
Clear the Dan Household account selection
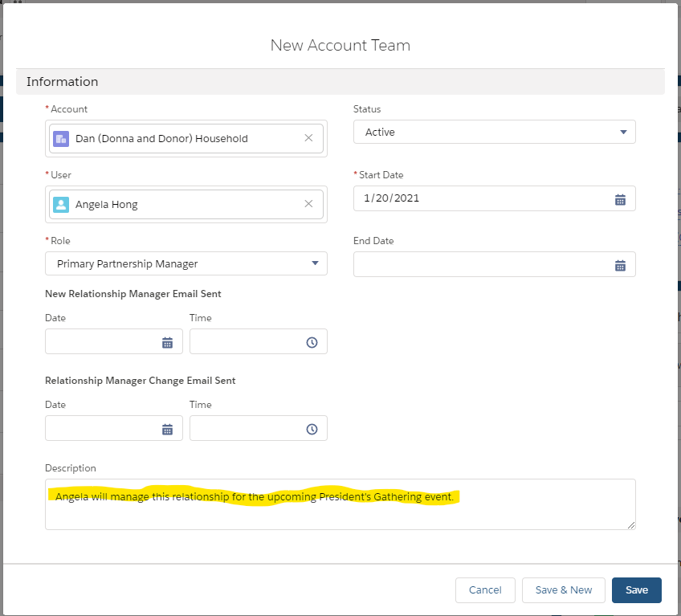click(x=308, y=138)
